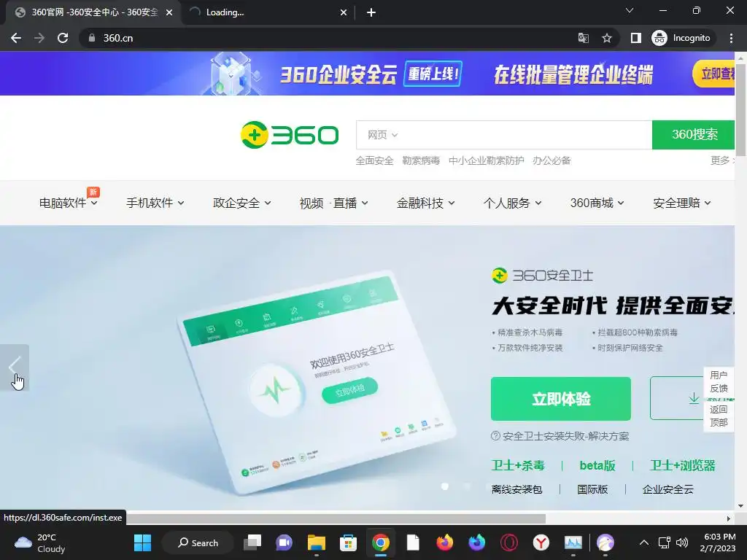Expand the 政企安全 menu
Viewport: 747px width, 560px height.
(x=241, y=203)
